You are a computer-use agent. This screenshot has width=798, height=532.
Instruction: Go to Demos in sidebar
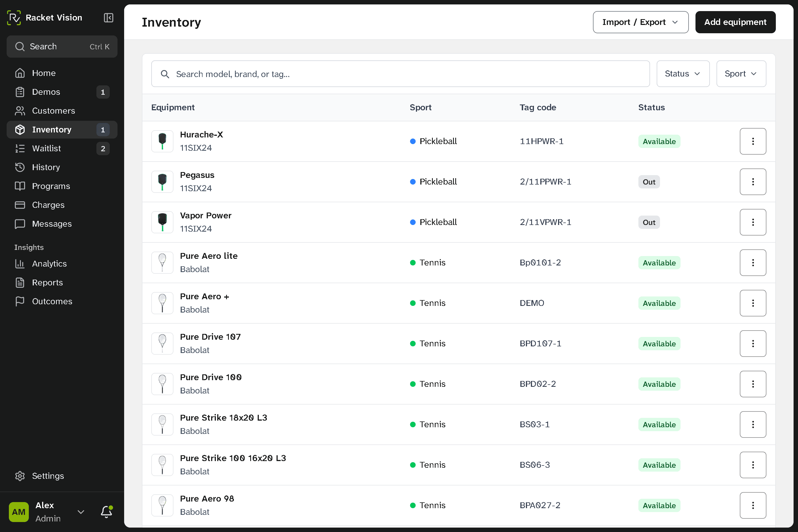(x=62, y=92)
